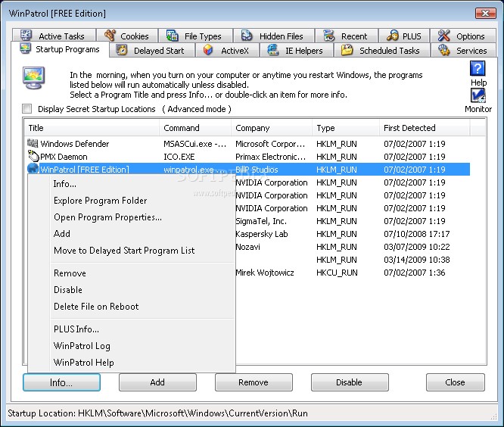Choose Move to Delayed Start Program List
The width and height of the screenshot is (504, 427).
coord(124,251)
